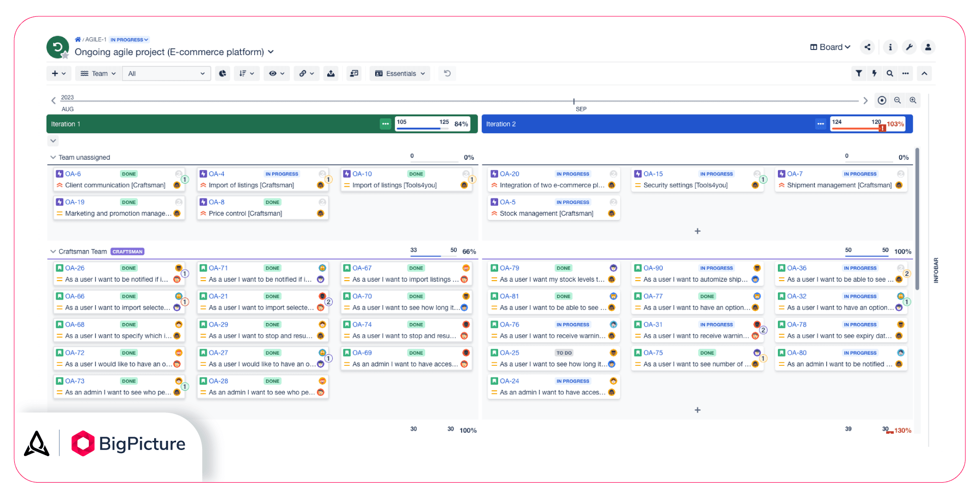Click the dependency count badge on OA-21
The width and height of the screenshot is (980, 499).
click(x=329, y=302)
